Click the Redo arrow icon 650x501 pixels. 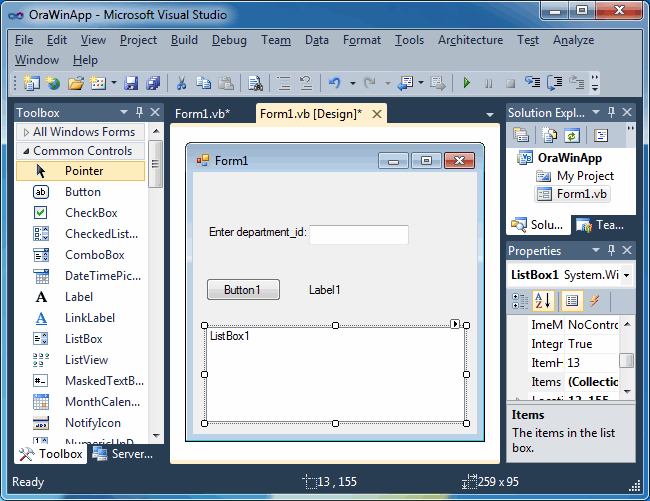(x=369, y=83)
